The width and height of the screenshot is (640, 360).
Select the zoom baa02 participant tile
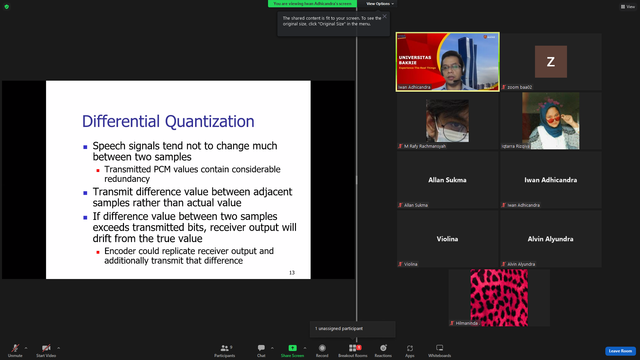point(551,62)
